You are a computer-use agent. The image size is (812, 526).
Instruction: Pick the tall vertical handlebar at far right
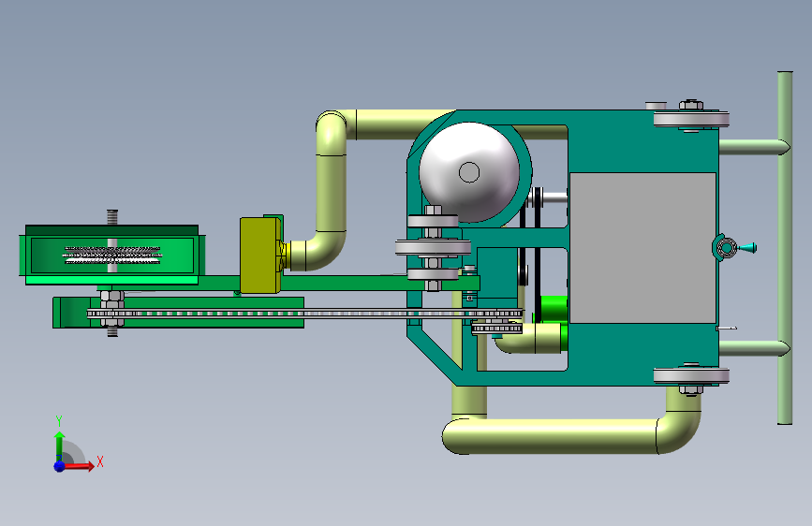[x=785, y=248]
